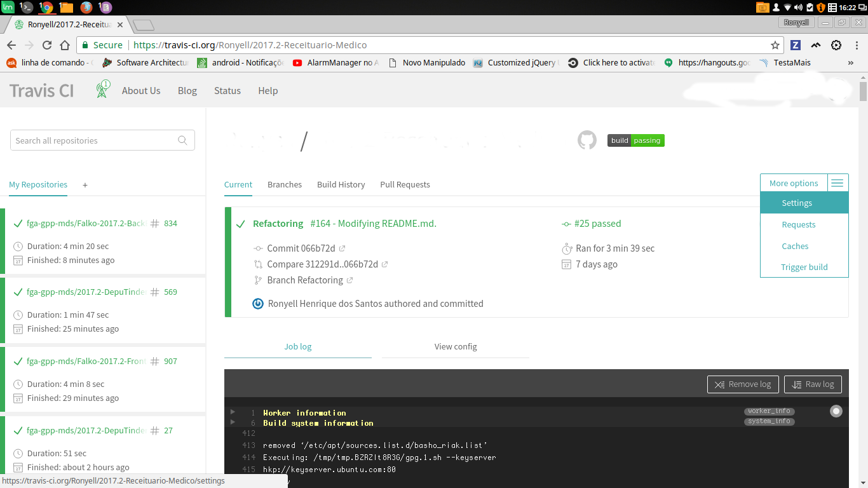Open external link icon next to Branch Refactoring
Screen dimensions: 868x488
tap(349, 280)
